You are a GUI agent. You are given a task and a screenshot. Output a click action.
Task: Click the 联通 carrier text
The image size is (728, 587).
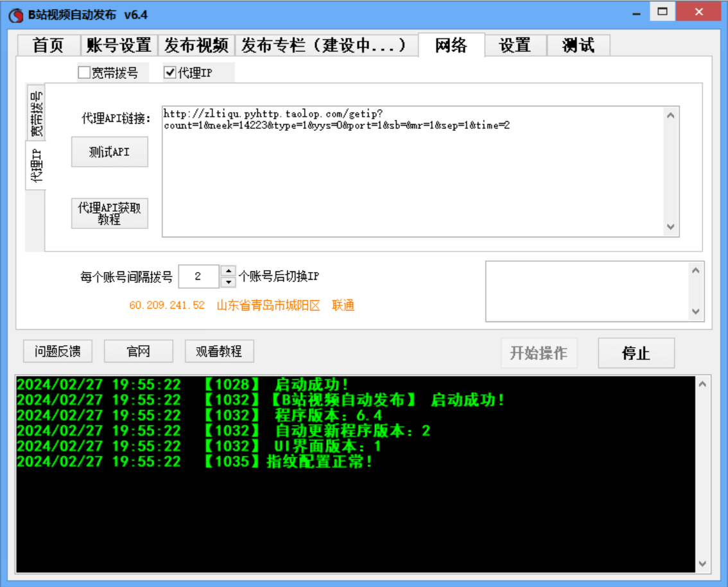(343, 305)
